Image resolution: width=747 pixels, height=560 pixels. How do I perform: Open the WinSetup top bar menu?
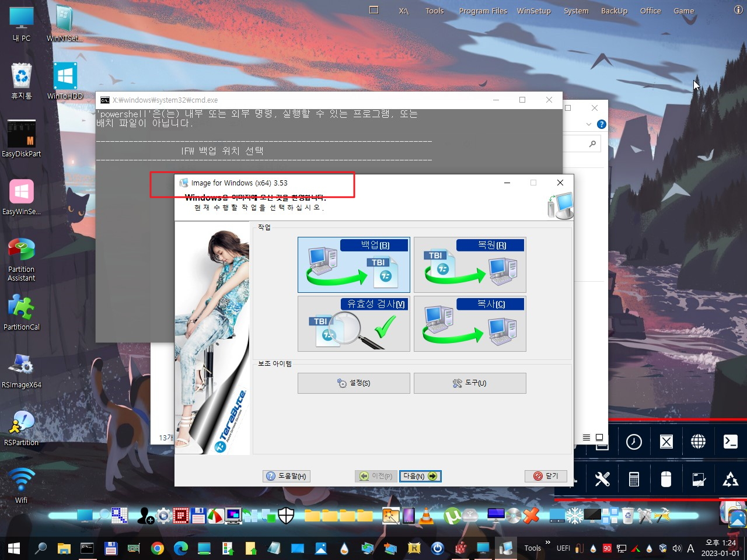tap(533, 10)
